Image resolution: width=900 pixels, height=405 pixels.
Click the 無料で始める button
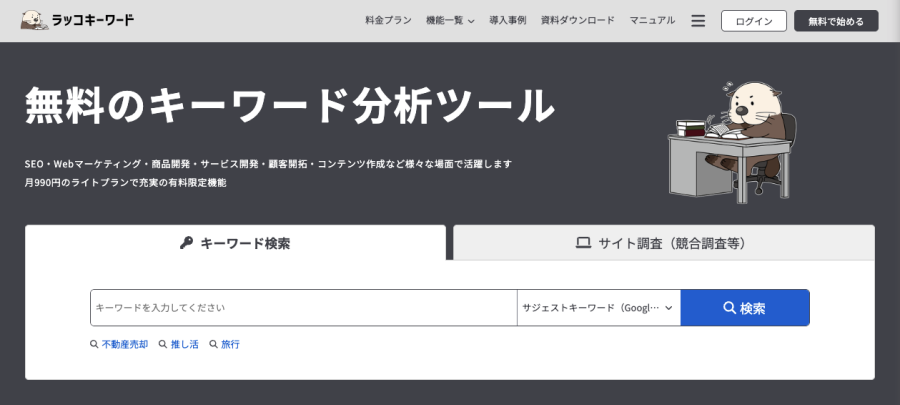pos(836,21)
